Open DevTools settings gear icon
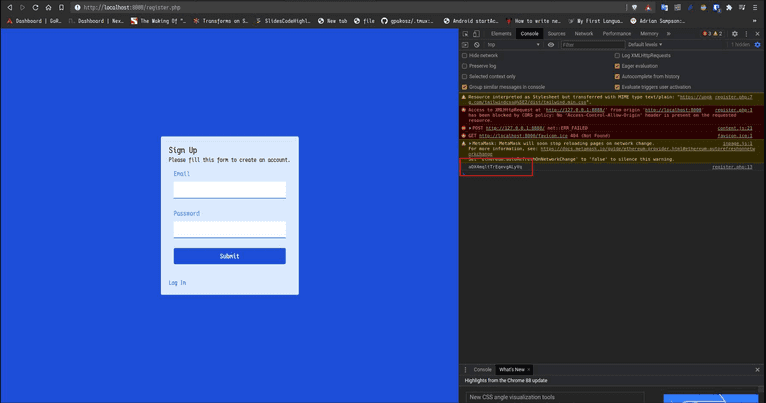The height and width of the screenshot is (403, 766). 735,34
